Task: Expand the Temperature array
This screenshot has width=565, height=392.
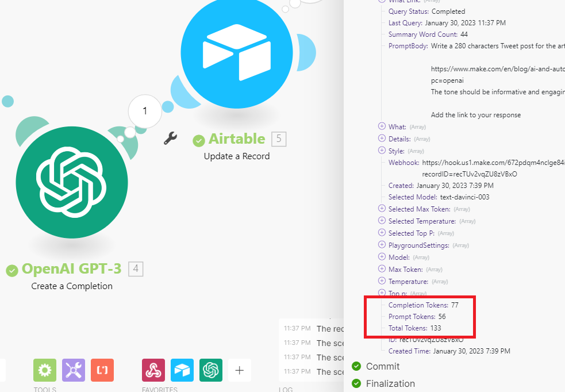Action: [382, 280]
